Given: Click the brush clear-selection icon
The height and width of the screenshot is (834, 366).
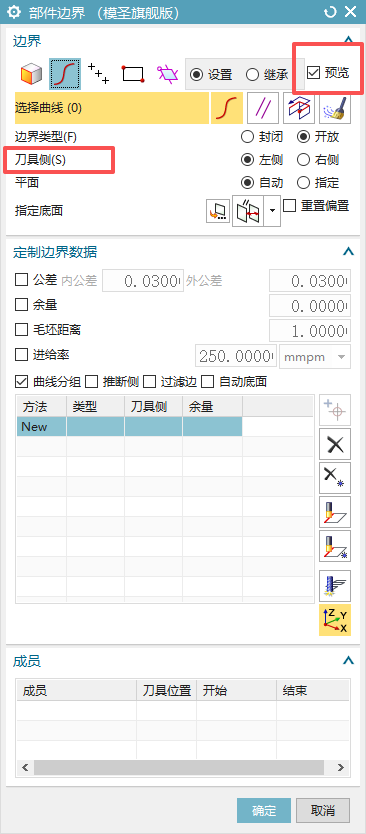Looking at the screenshot, I should (335, 108).
